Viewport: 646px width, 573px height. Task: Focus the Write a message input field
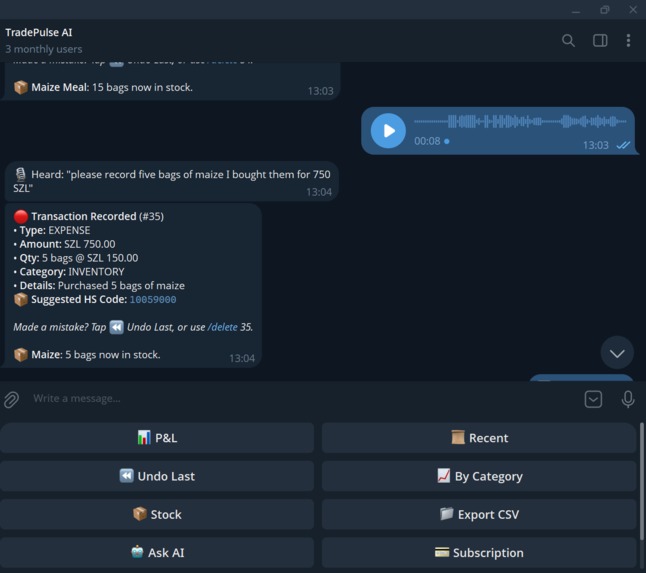click(305, 399)
